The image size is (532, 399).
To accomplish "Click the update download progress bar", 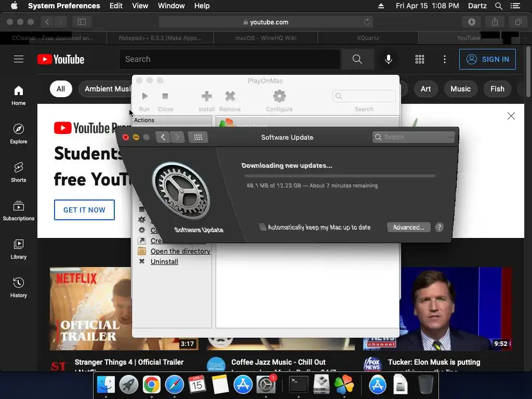I will [340, 176].
